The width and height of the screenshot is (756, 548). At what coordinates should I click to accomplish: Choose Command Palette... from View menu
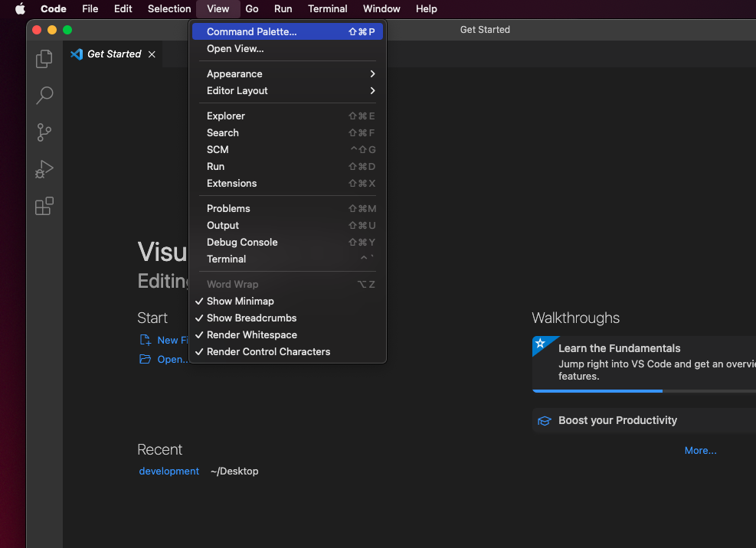tap(288, 32)
